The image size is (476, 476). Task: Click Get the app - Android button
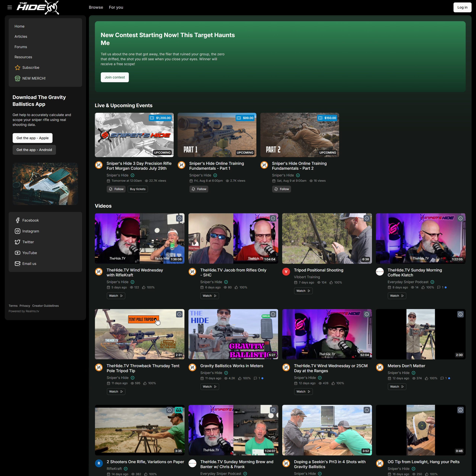34,150
